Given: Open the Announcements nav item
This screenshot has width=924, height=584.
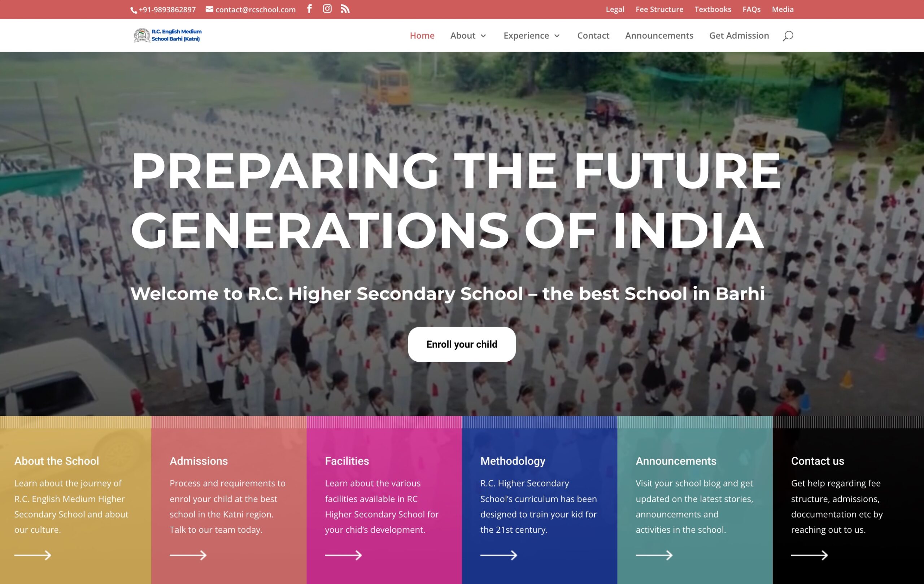Looking at the screenshot, I should [659, 36].
